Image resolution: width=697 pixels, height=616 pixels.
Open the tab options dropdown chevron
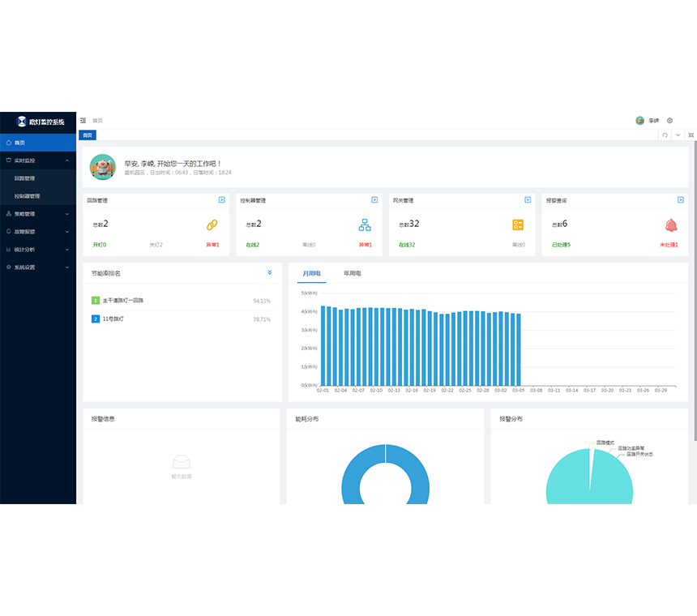coord(678,135)
